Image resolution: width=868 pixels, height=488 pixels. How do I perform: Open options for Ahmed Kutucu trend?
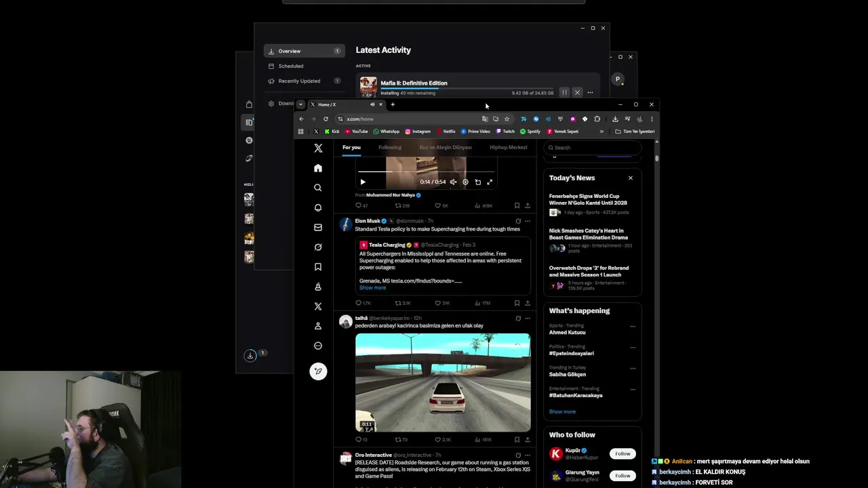(x=633, y=326)
